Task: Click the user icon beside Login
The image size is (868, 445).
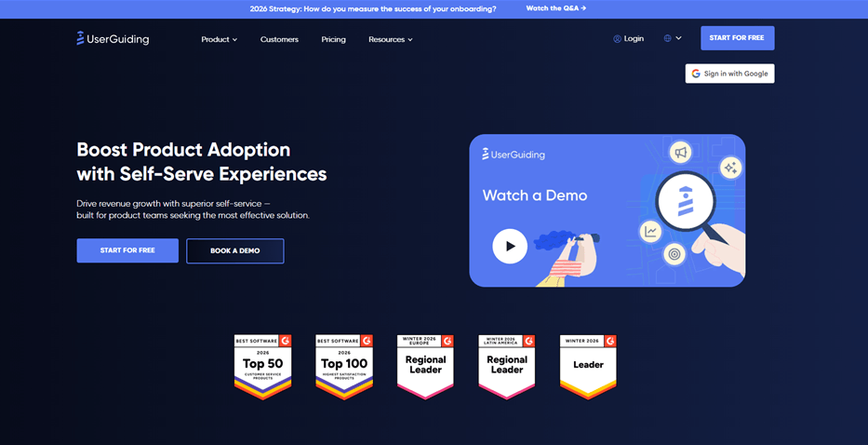Action: click(617, 39)
